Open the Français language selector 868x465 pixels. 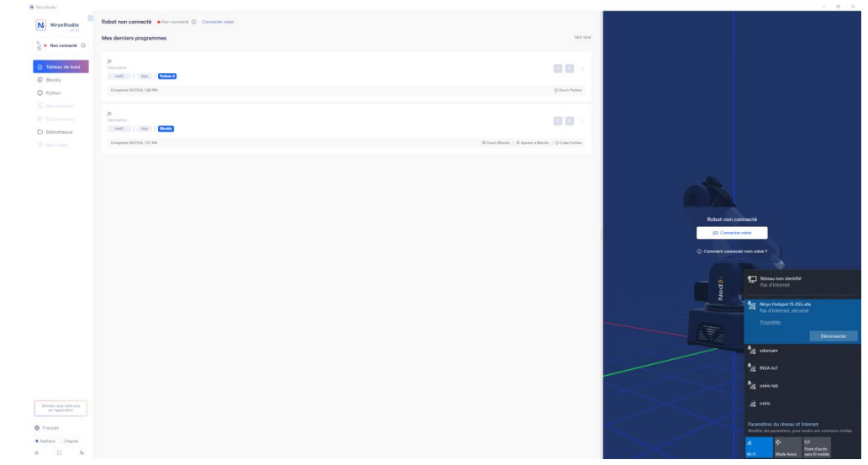tap(47, 428)
